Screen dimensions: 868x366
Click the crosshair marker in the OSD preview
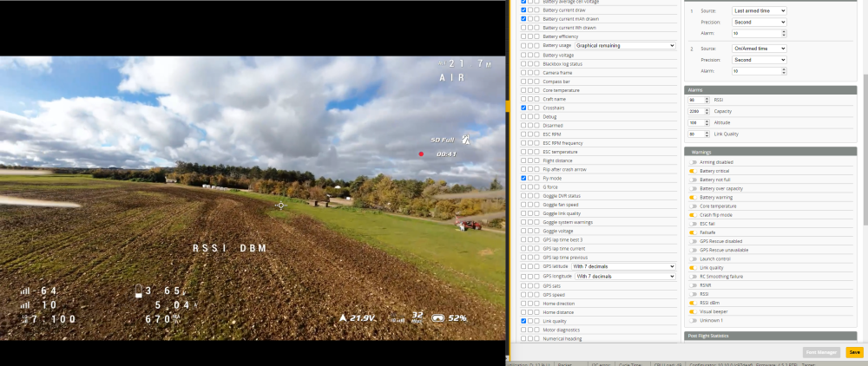click(280, 206)
